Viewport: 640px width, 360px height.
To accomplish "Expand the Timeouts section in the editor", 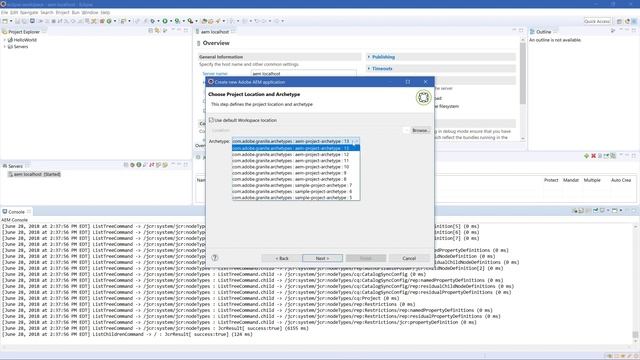I will tap(369, 69).
